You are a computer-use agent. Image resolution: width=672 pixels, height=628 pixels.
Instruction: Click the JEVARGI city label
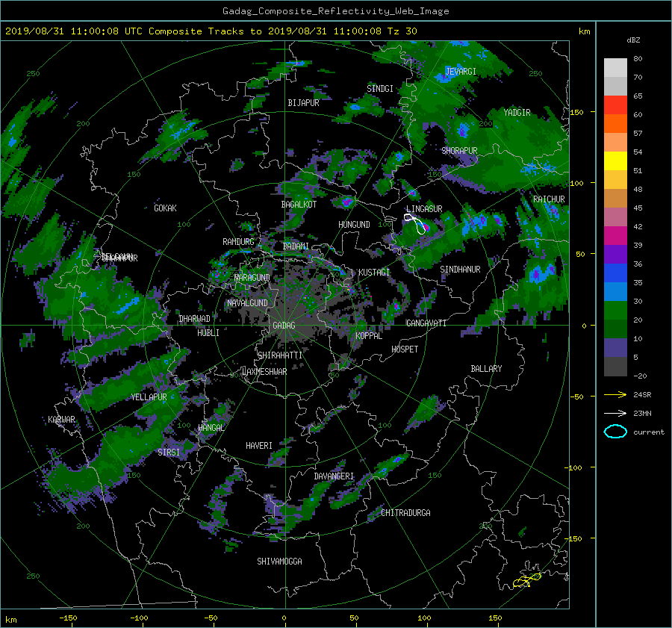(461, 71)
